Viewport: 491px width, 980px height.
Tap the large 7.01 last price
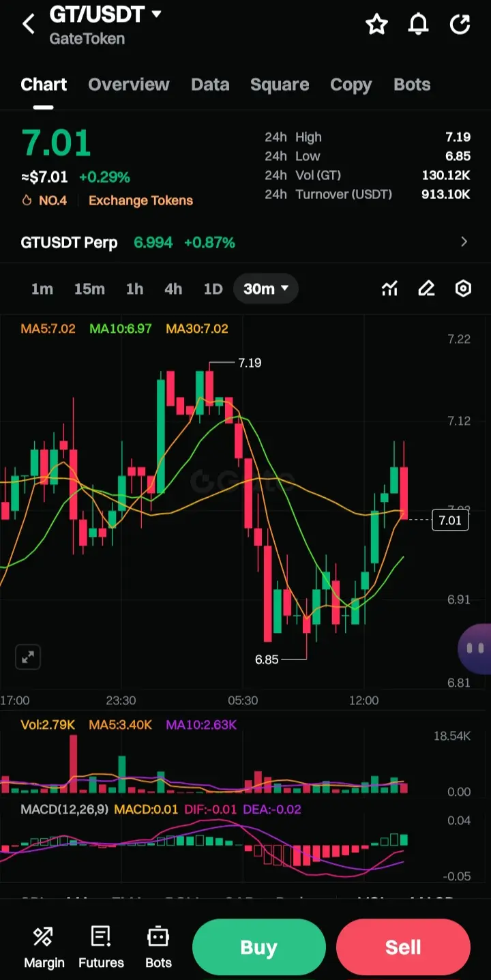point(56,143)
